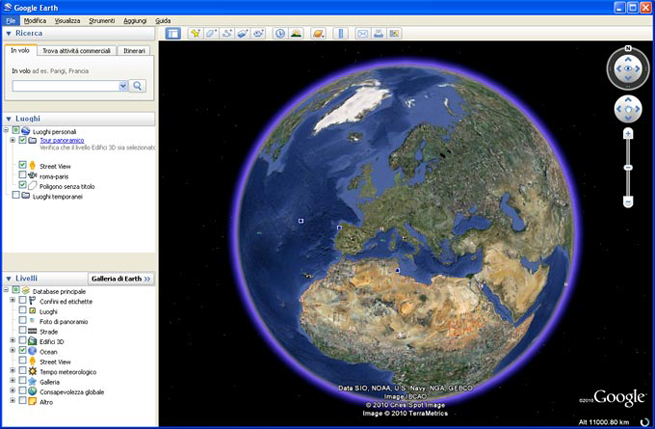Check the roma-paris checkbox
The width and height of the screenshot is (655, 429).
[23, 175]
